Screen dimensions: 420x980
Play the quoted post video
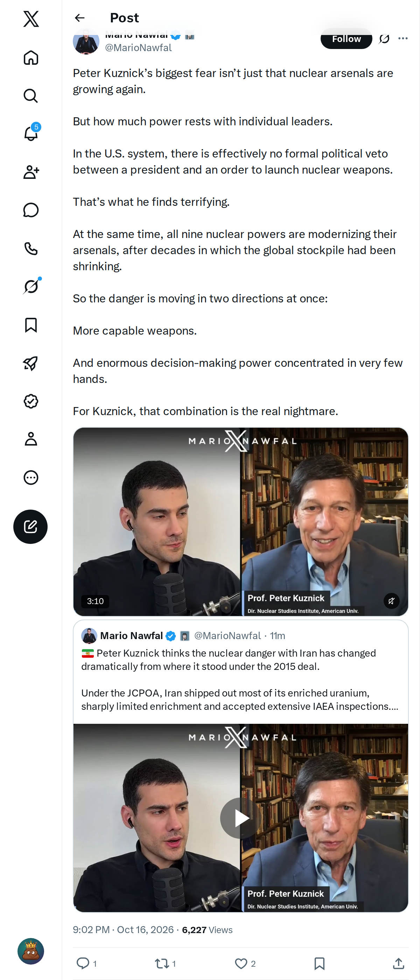(x=240, y=818)
